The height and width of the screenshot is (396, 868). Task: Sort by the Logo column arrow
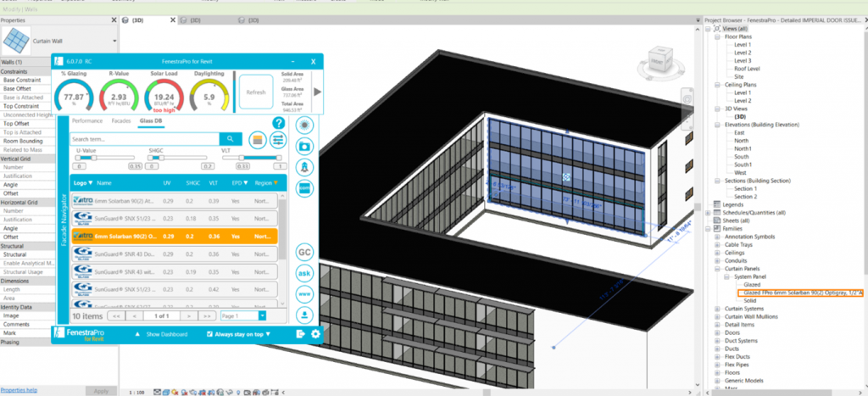click(90, 183)
